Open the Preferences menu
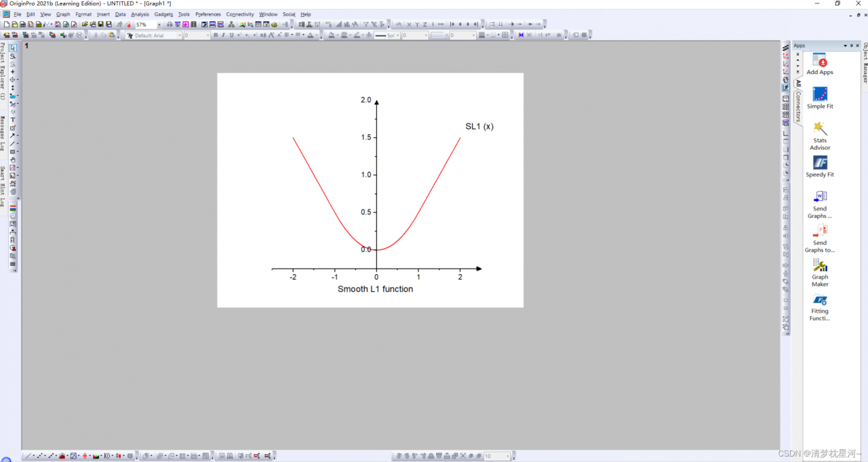 [208, 14]
